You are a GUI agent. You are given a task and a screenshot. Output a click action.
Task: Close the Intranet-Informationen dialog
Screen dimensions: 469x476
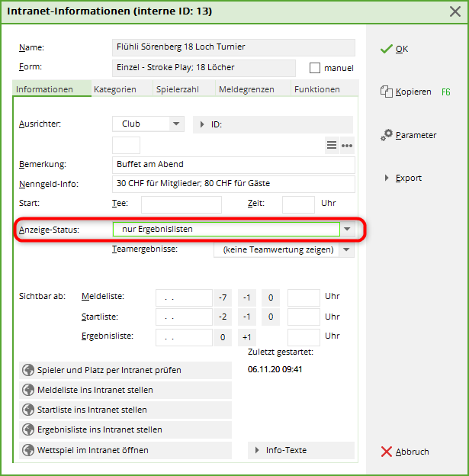pyautogui.click(x=455, y=11)
